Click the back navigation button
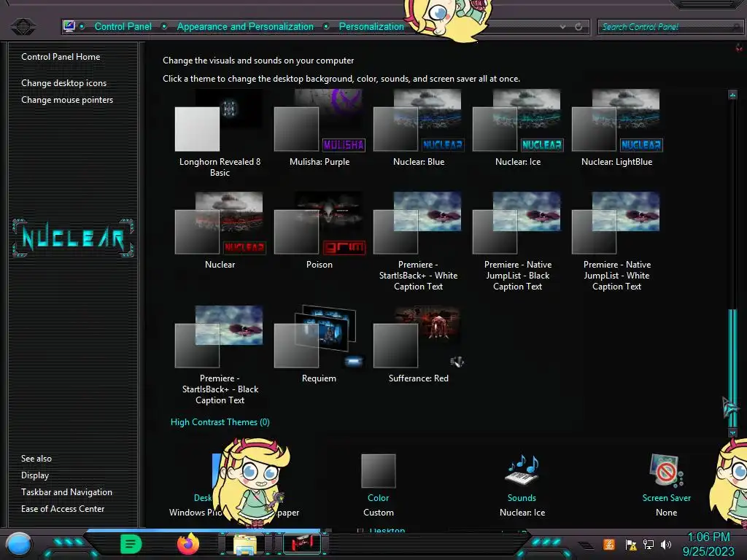747x560 pixels. click(x=23, y=26)
